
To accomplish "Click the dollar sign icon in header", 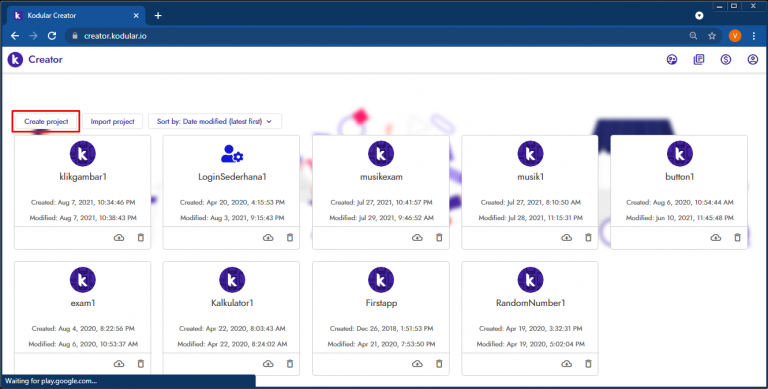I will click(725, 59).
